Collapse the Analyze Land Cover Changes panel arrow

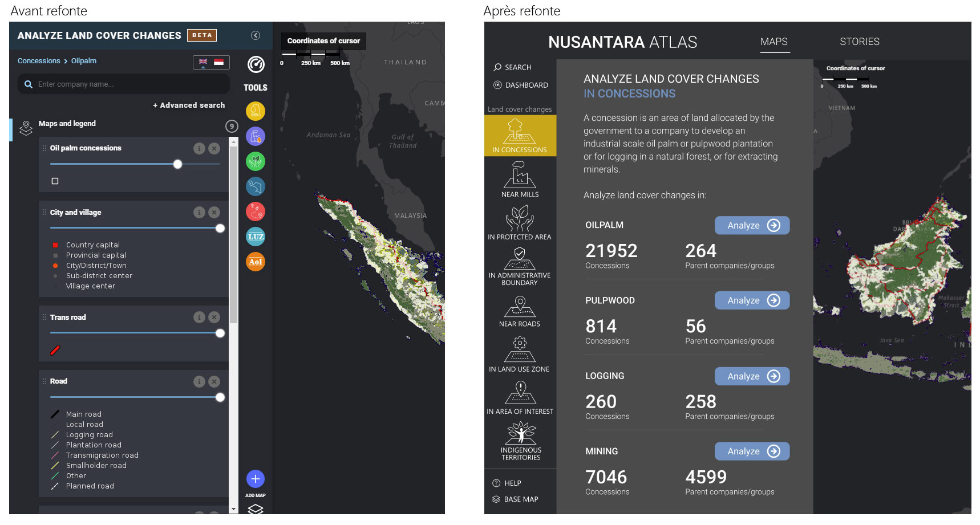(256, 35)
